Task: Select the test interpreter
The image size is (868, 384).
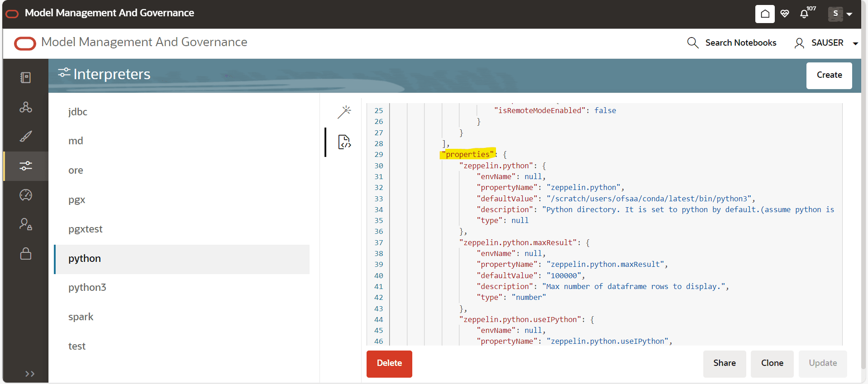Action: pyautogui.click(x=182, y=346)
